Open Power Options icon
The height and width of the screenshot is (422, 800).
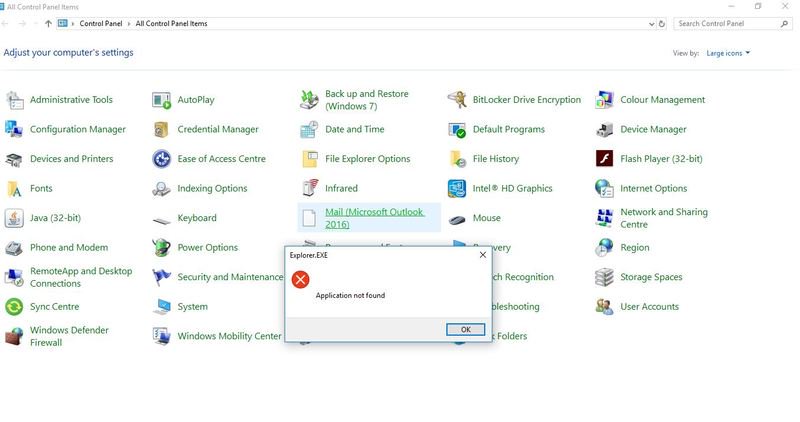click(162, 247)
